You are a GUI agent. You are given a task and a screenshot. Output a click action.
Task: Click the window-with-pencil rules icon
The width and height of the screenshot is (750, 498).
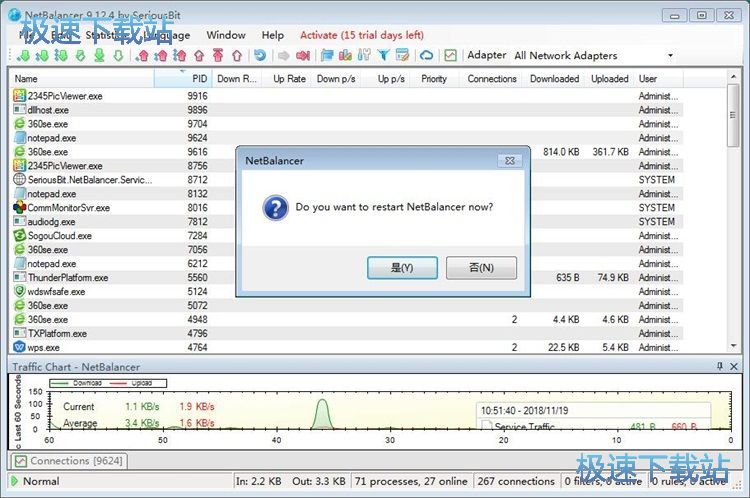tap(402, 55)
